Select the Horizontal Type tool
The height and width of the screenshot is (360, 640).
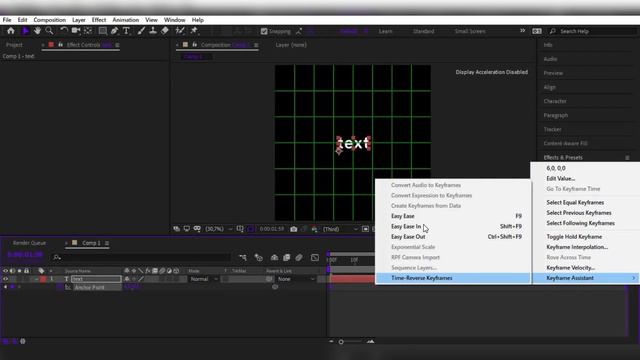click(x=126, y=31)
